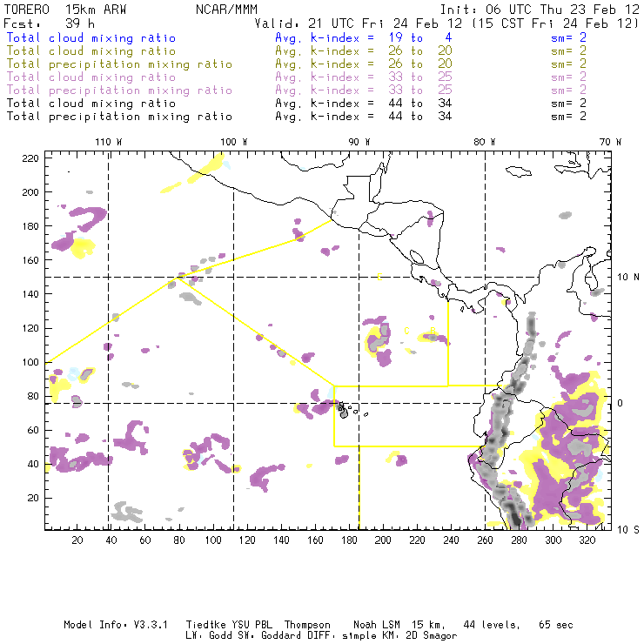Select the "YSU PBL" footer text
The image size is (644, 644).
[252, 625]
